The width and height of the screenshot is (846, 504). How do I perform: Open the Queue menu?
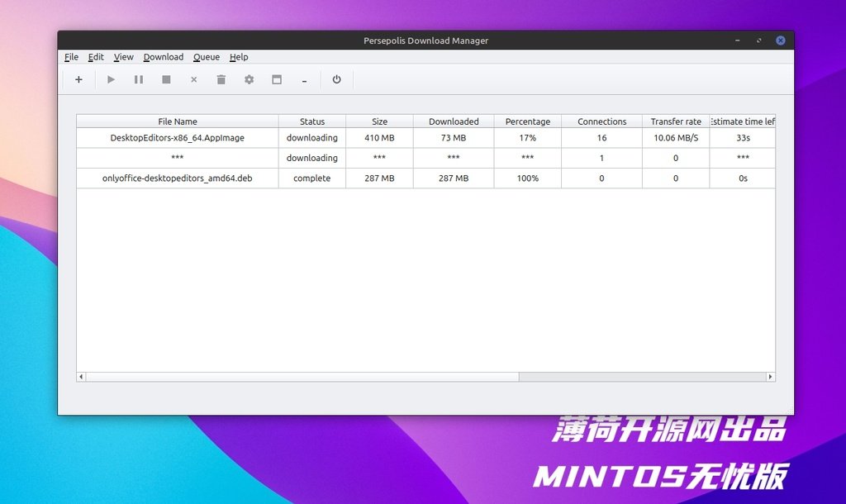click(x=207, y=57)
